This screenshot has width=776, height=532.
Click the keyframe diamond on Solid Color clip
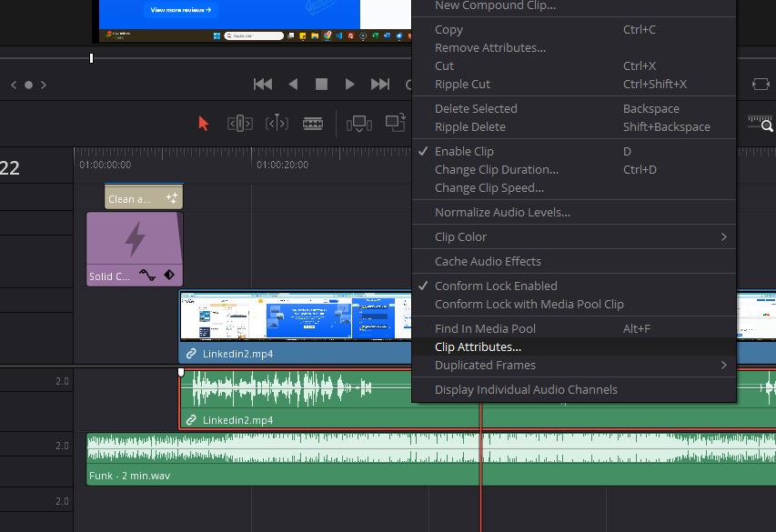(x=169, y=275)
